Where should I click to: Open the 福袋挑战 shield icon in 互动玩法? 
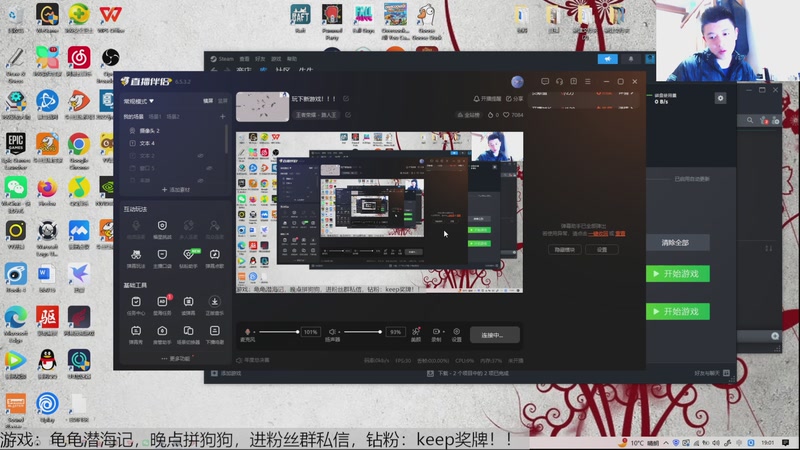(x=162, y=226)
